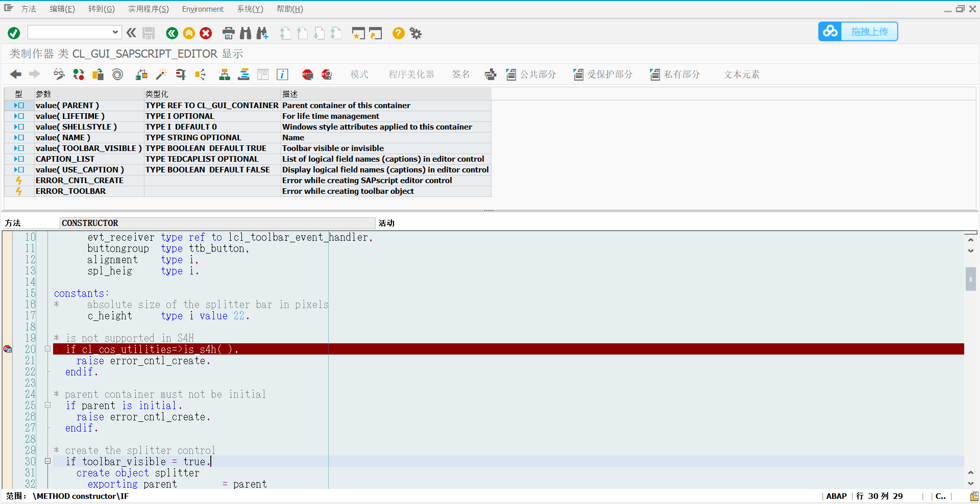Click the 文本元素 (Text Elements) button
Viewport: 980px width, 504px height.
pyautogui.click(x=742, y=74)
